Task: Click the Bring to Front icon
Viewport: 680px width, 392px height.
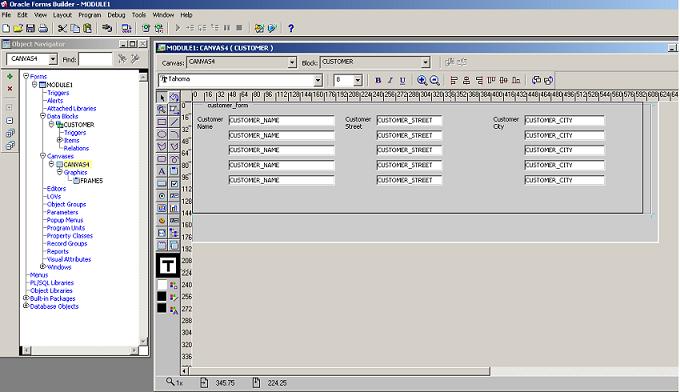Action: (536, 80)
